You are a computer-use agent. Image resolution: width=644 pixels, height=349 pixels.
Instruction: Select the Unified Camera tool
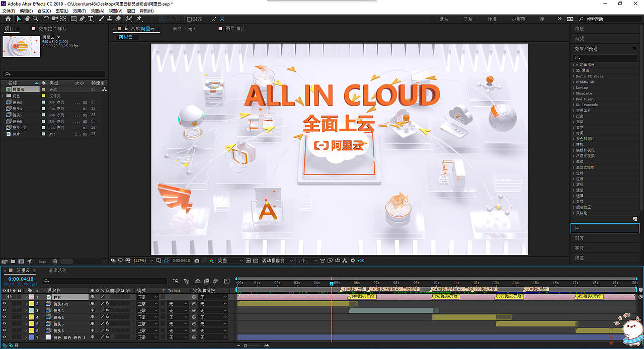coord(54,19)
